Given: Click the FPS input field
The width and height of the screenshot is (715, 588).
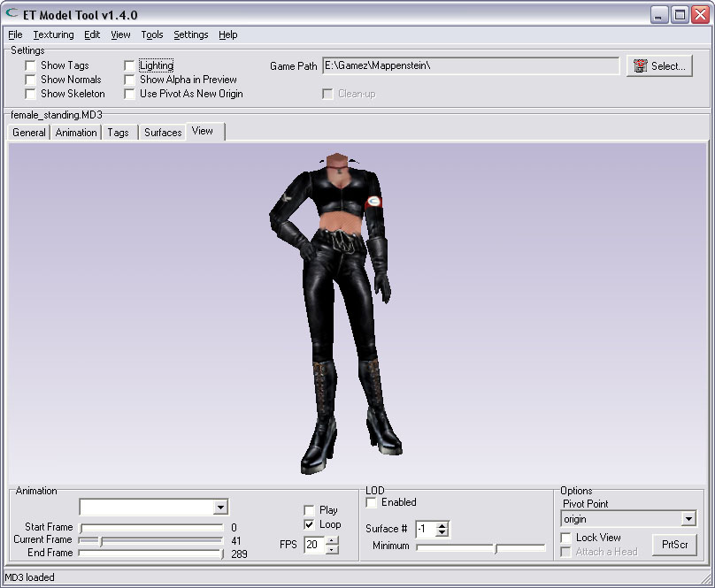Looking at the screenshot, I should click(315, 545).
